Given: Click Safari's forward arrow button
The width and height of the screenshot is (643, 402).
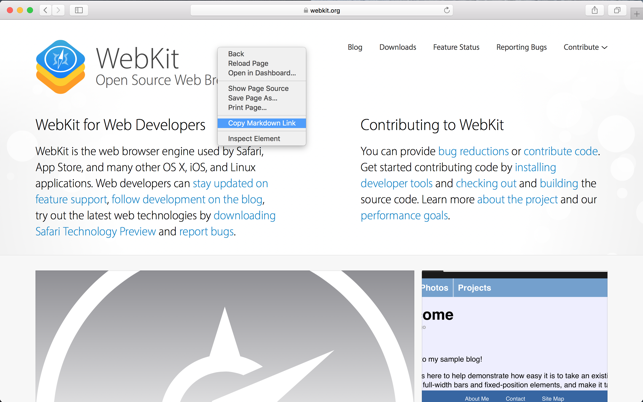Looking at the screenshot, I should (59, 10).
